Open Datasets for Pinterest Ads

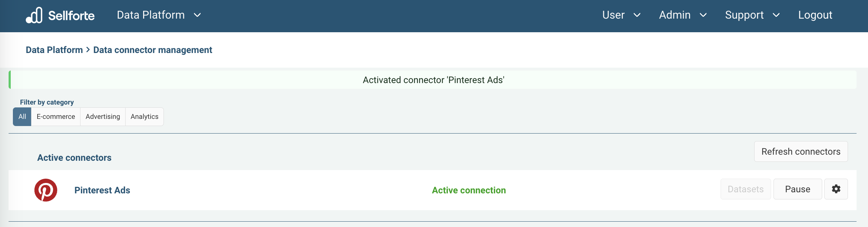point(746,189)
